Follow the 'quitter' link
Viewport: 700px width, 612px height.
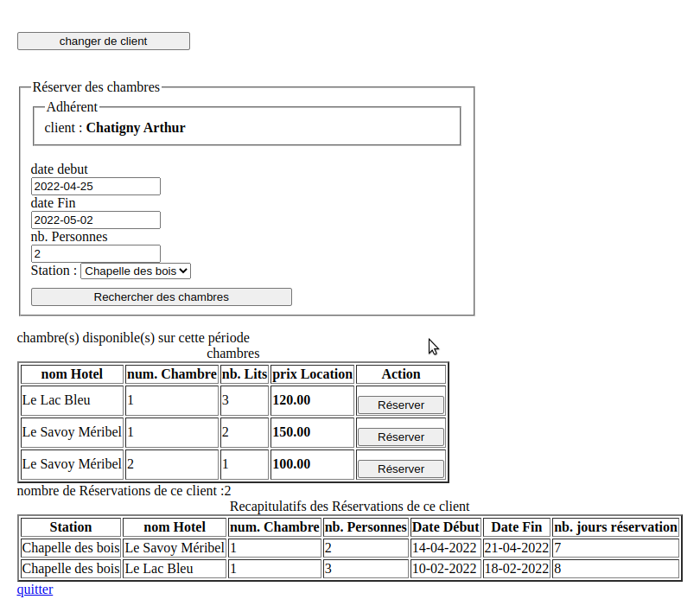pyautogui.click(x=35, y=590)
